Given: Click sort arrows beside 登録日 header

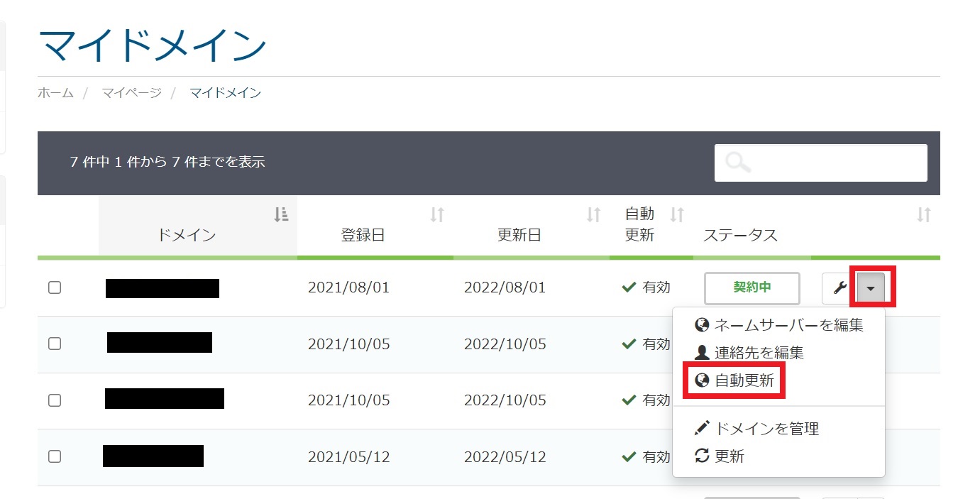Looking at the screenshot, I should click(437, 214).
